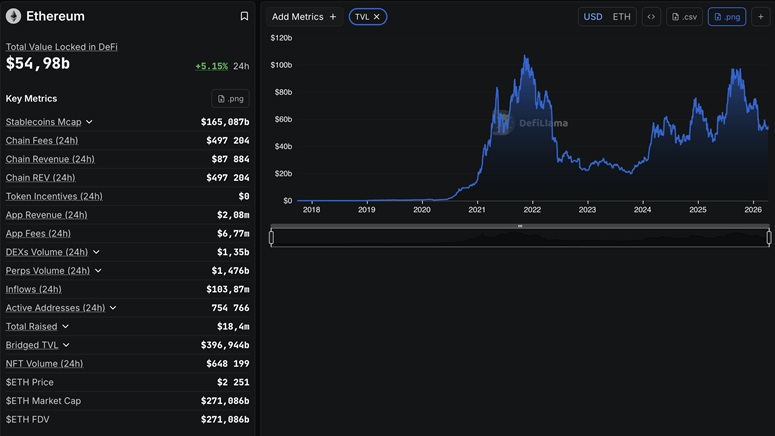
Task: Expand the Total Raised row
Action: [65, 327]
